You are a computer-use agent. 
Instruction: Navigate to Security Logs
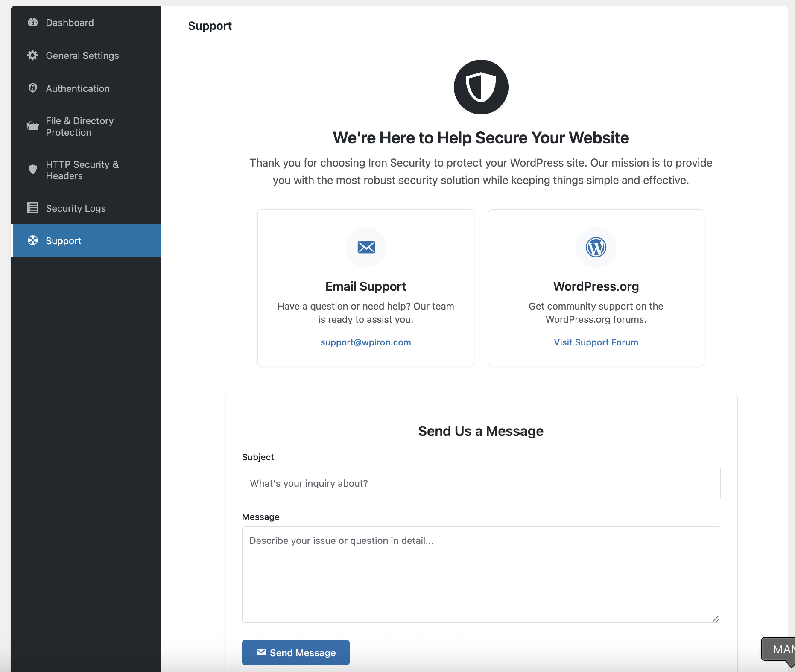[76, 208]
